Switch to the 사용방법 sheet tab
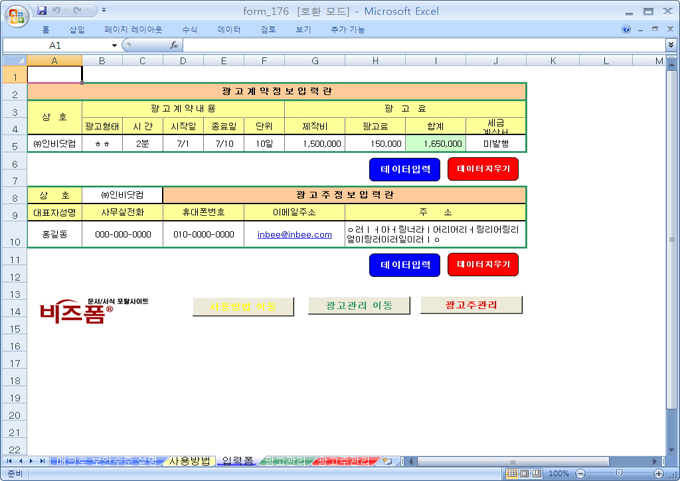 189,461
